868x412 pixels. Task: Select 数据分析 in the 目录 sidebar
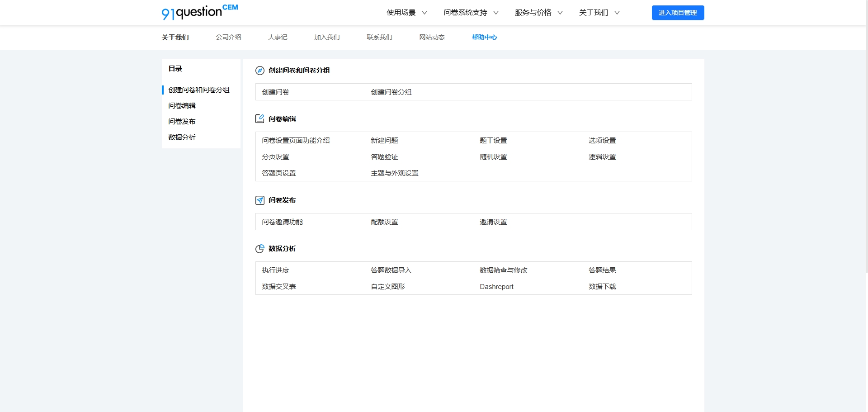point(182,137)
